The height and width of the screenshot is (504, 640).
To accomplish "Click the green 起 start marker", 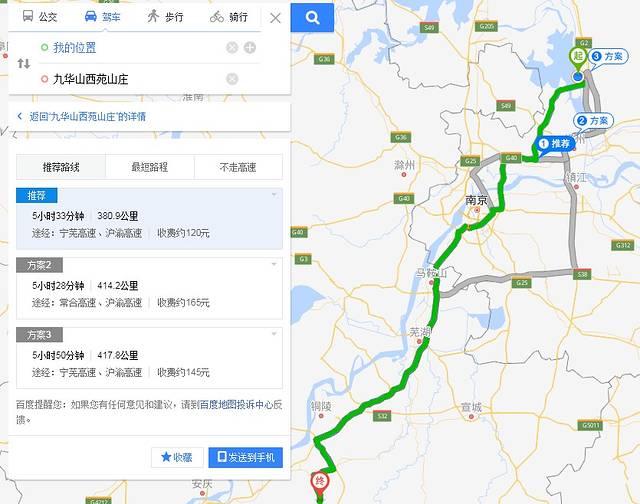I will pyautogui.click(x=577, y=56).
